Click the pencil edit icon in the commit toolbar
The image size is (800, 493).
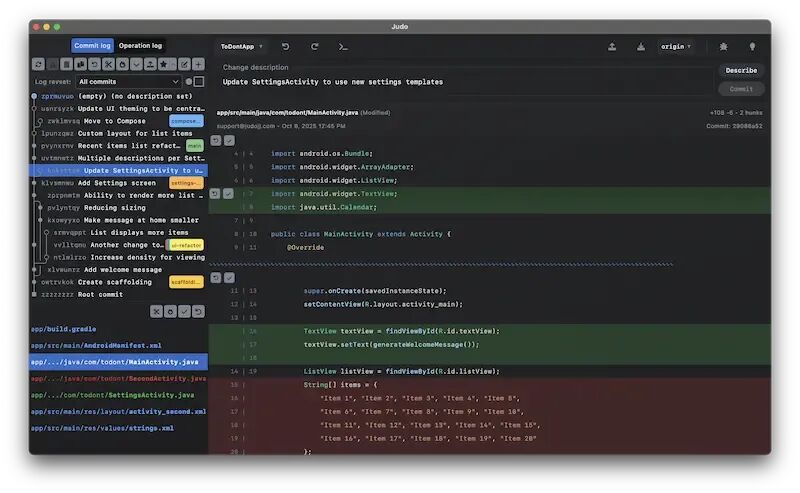pos(184,64)
